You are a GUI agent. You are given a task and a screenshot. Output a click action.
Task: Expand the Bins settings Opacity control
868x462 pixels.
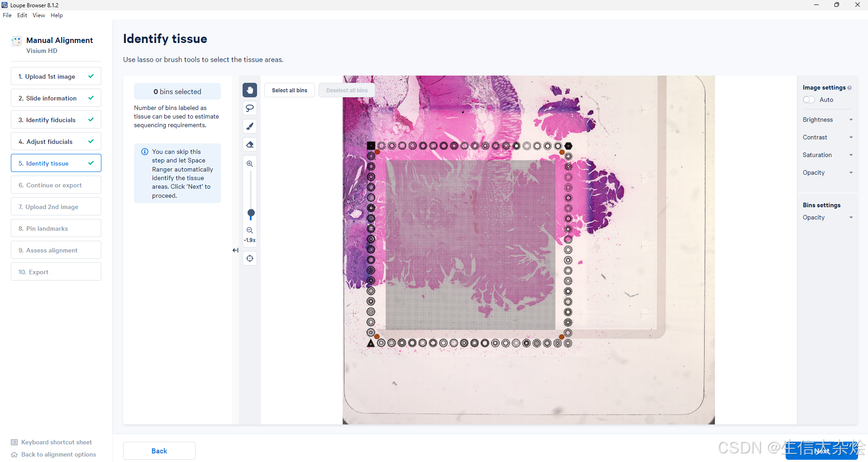pyautogui.click(x=828, y=217)
